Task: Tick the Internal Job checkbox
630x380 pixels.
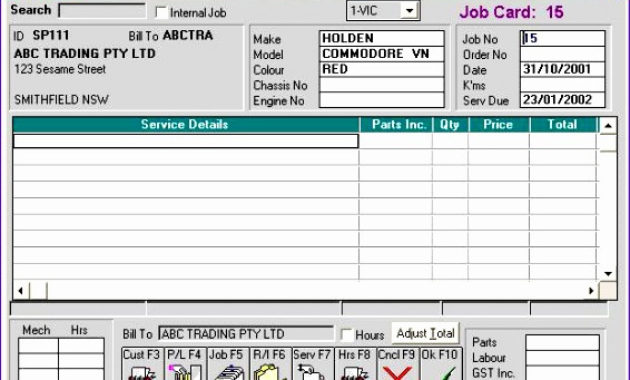Action: [162, 12]
